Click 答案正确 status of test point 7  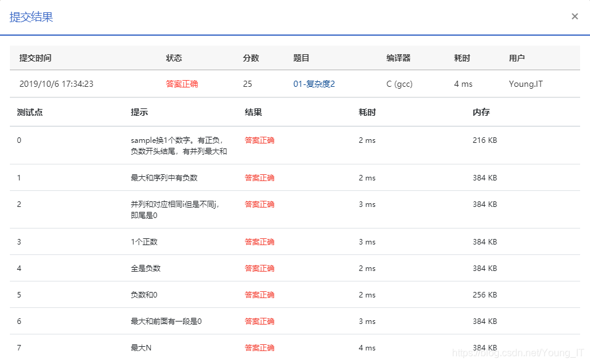click(259, 347)
